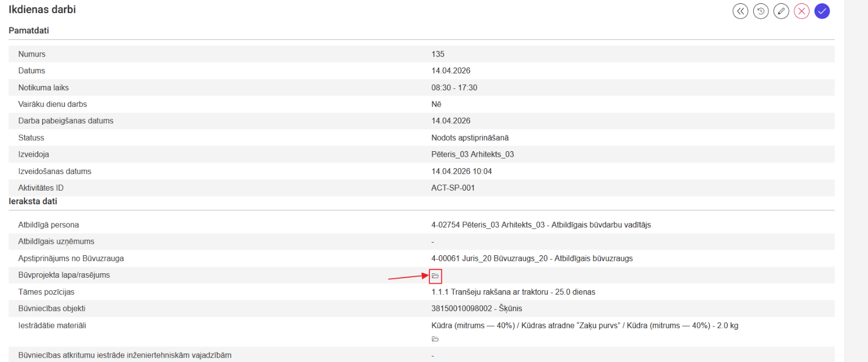Click the Iestrādātie materiāli label
This screenshot has height=362, width=868.
point(53,325)
